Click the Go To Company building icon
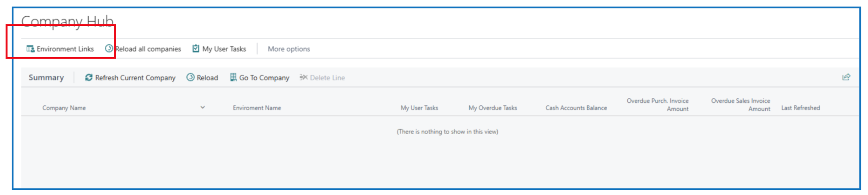868x195 pixels. tap(233, 77)
